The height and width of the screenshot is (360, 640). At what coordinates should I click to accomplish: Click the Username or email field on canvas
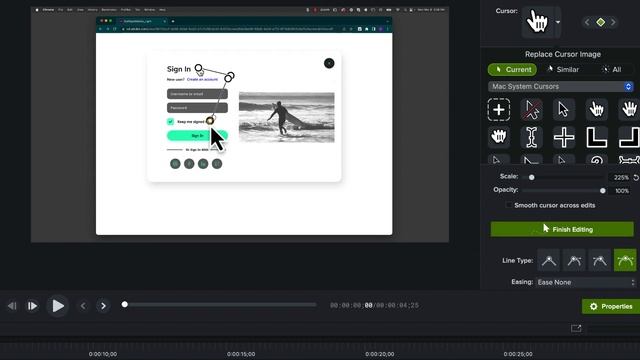[197, 94]
